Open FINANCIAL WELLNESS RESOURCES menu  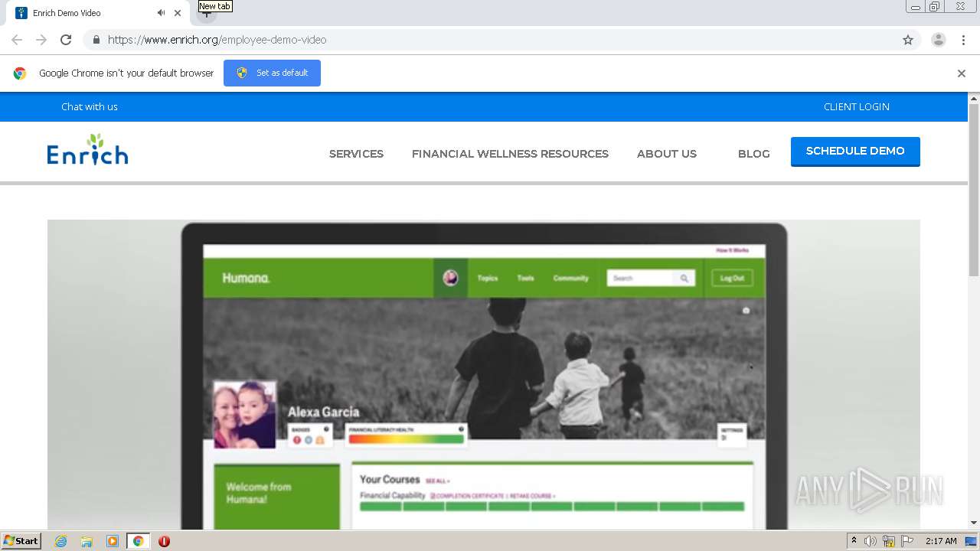pos(510,154)
